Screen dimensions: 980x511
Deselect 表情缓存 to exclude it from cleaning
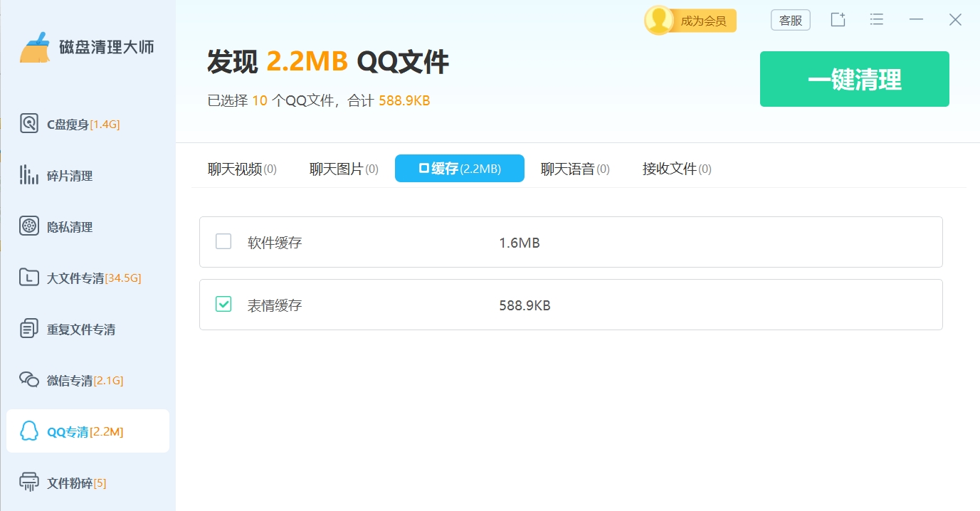223,304
